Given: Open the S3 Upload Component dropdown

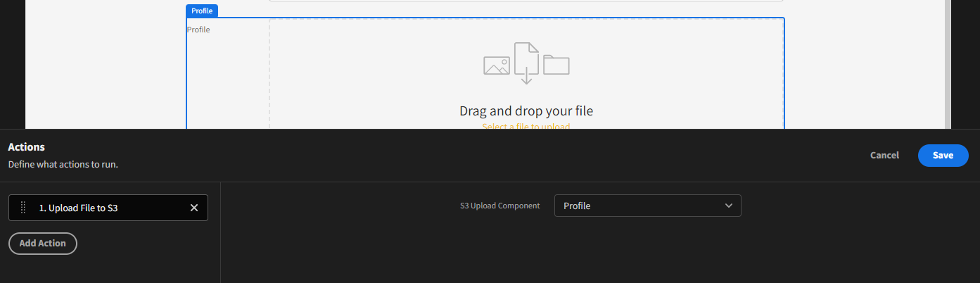Looking at the screenshot, I should tap(647, 206).
